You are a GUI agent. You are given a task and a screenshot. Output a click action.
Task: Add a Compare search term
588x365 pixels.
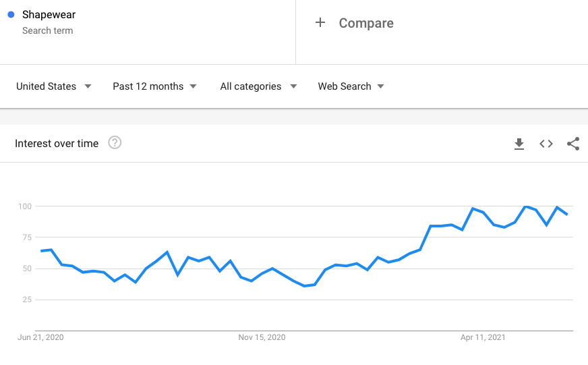coord(366,23)
